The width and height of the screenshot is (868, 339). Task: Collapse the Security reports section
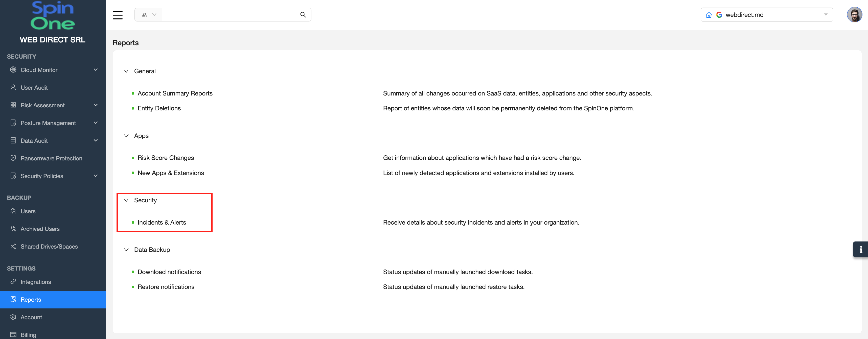(x=126, y=200)
